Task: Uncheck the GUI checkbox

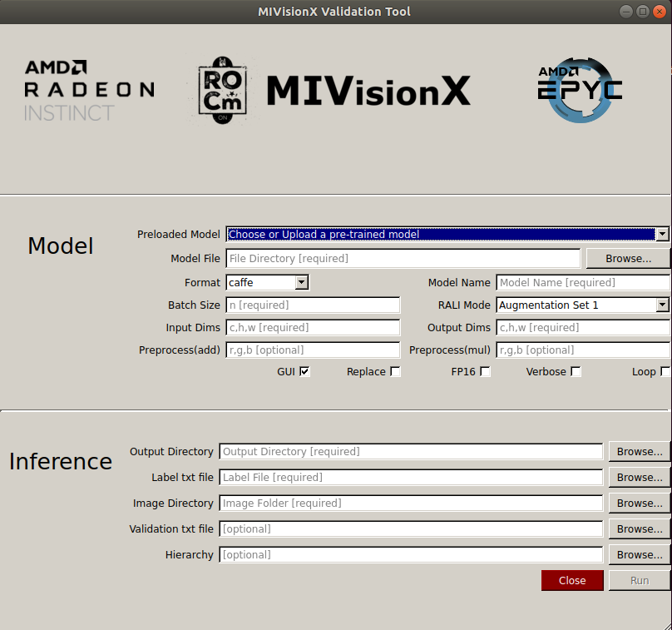Action: [304, 371]
